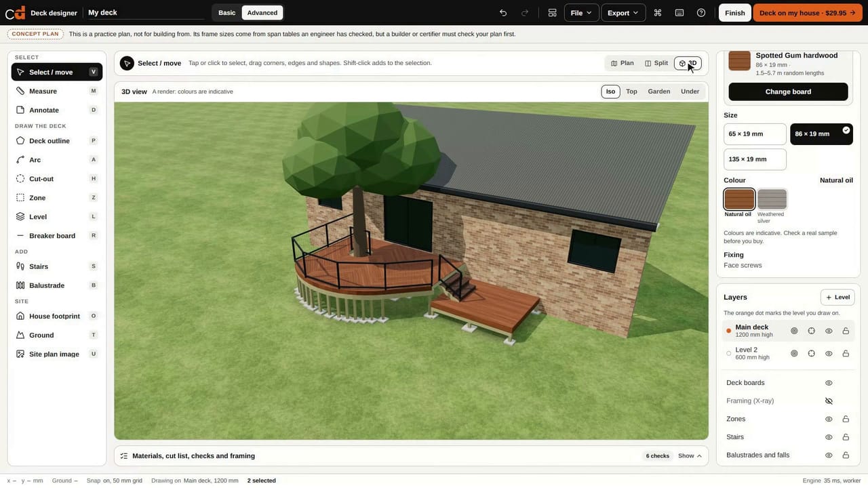Open the Export dropdown menu

623,13
